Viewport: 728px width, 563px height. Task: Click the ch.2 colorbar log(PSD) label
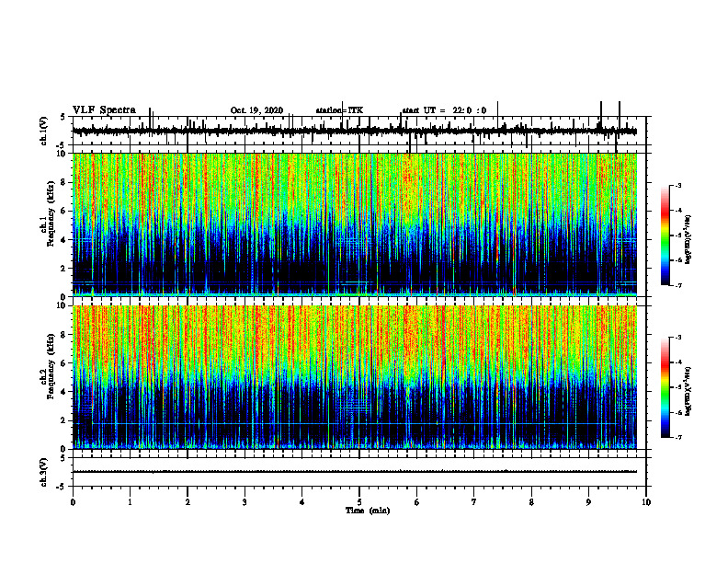(x=688, y=391)
